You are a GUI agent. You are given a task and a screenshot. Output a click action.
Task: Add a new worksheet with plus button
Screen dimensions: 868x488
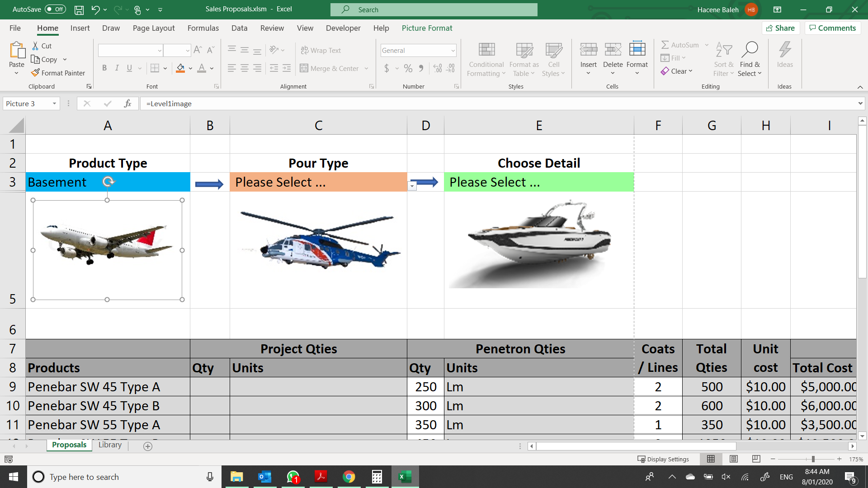(x=147, y=446)
